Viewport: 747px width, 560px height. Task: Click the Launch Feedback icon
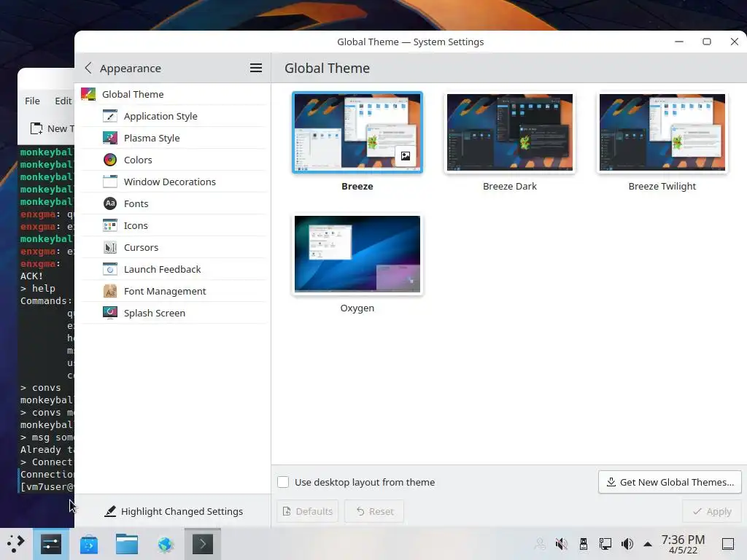[110, 270]
